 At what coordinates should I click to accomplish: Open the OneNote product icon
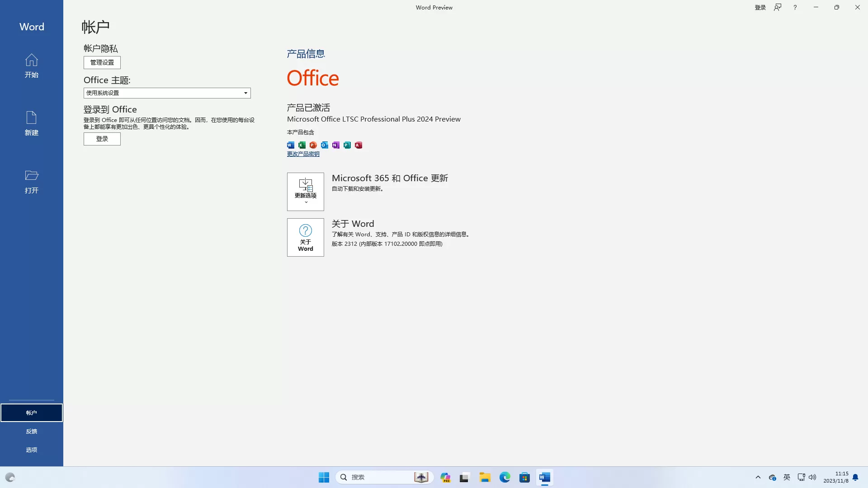[335, 145]
